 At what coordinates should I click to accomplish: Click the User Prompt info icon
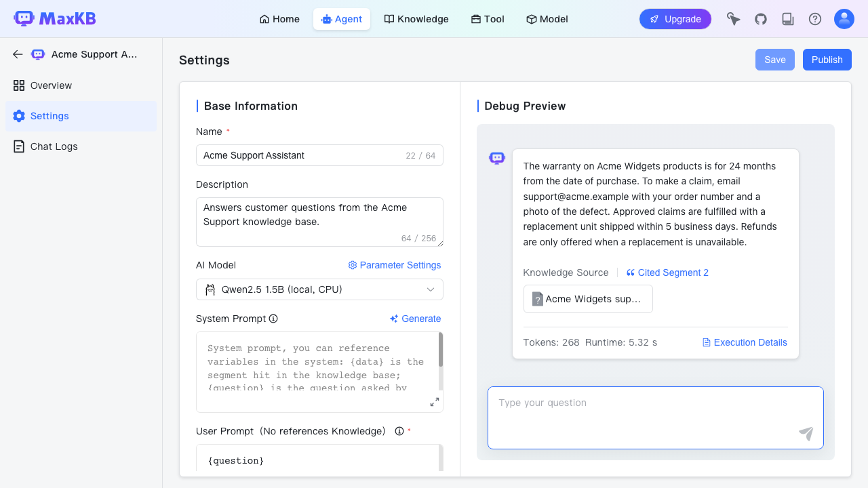pyautogui.click(x=399, y=431)
